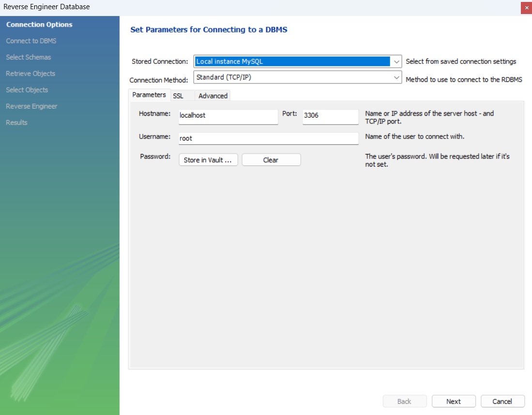Expand Connection Method dropdown arrow
The height and width of the screenshot is (415, 532).
(x=396, y=77)
